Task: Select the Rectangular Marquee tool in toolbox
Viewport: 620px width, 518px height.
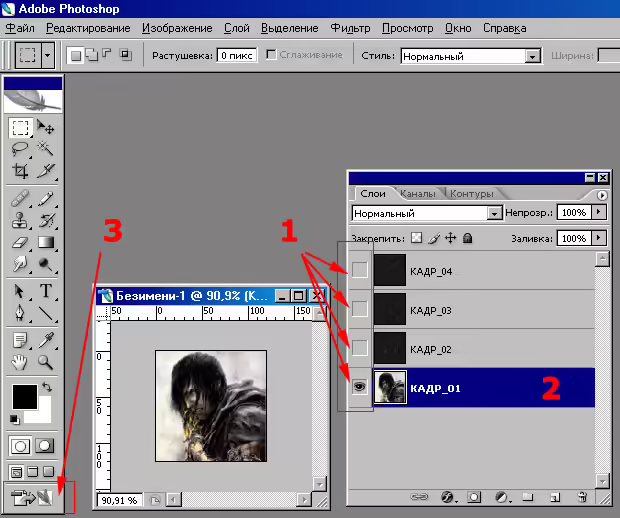Action: coord(20,128)
